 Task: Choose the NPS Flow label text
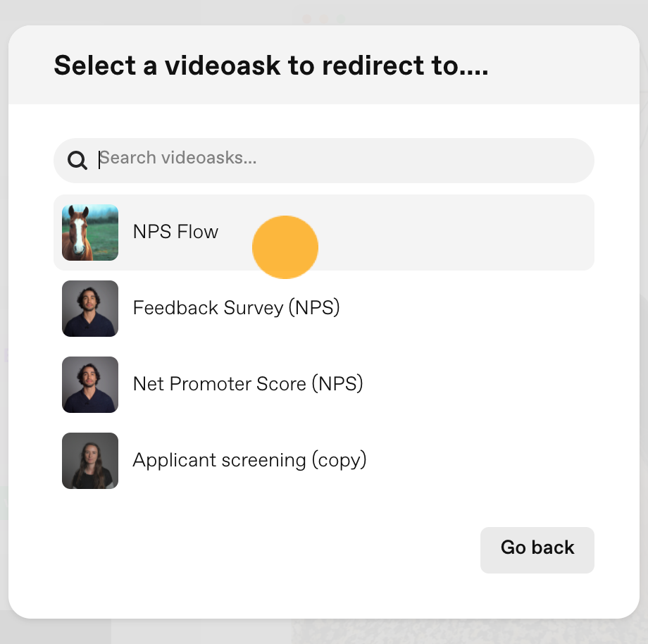point(175,232)
